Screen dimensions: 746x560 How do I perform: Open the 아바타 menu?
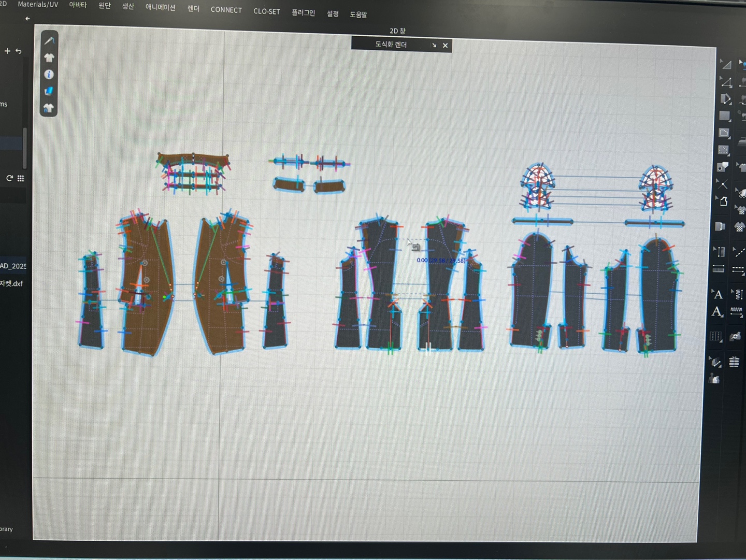pos(78,5)
